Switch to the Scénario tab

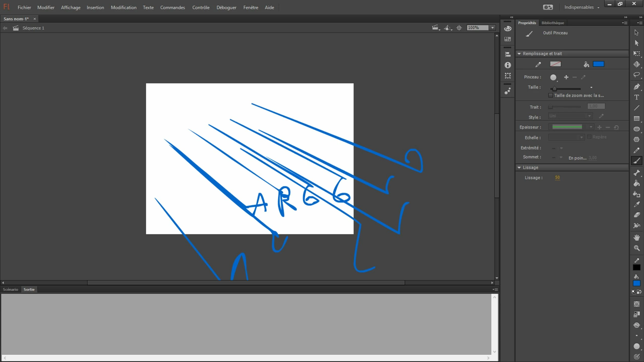point(11,289)
